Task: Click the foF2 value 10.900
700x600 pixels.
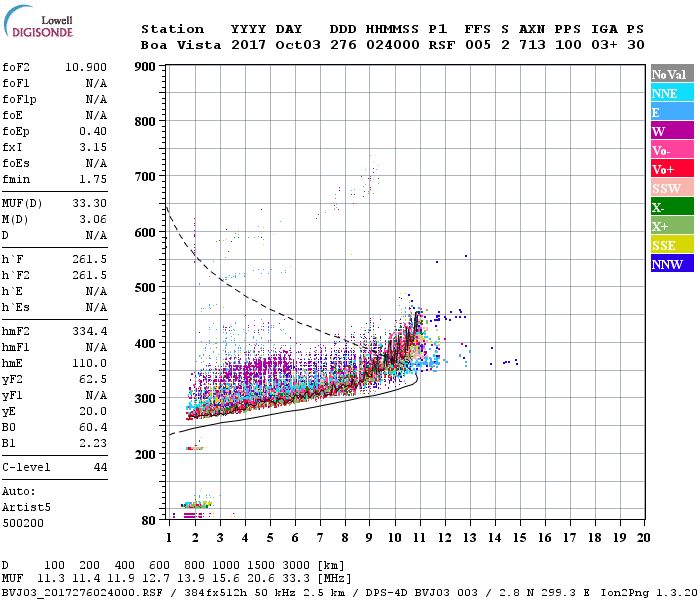Action: click(86, 67)
